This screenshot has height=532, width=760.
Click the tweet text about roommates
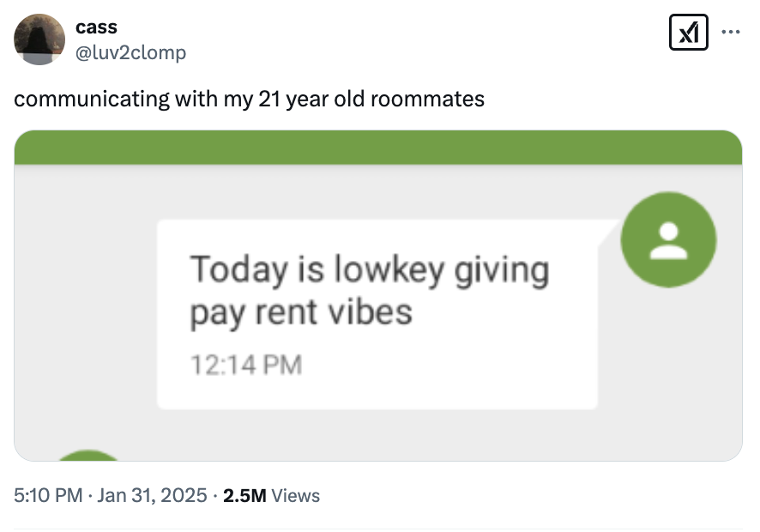[x=249, y=99]
